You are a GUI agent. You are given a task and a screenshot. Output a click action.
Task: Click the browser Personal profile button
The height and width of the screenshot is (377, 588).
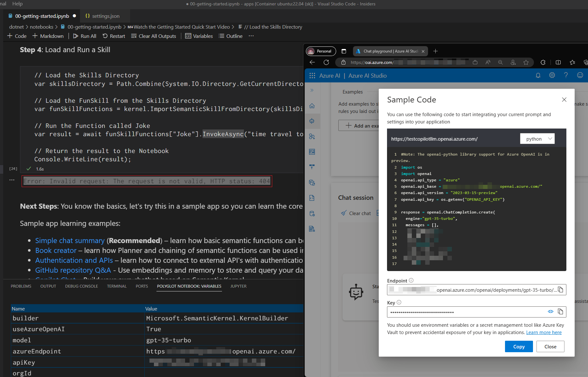coord(321,51)
